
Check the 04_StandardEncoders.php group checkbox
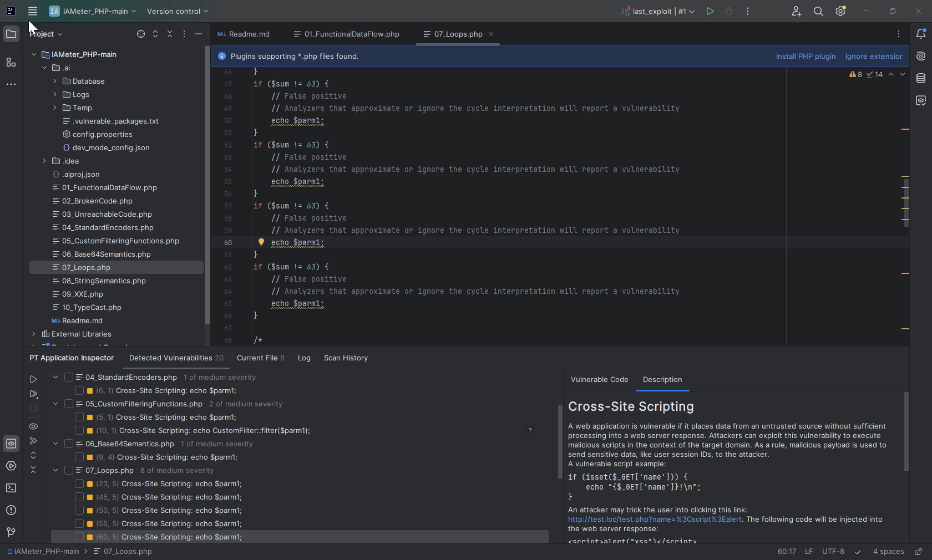[x=69, y=377]
